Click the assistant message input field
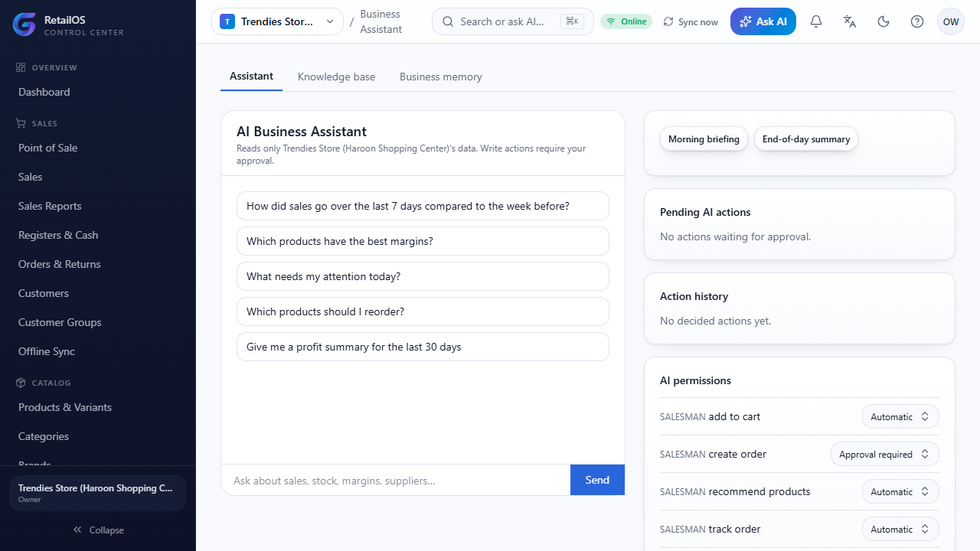The image size is (980, 551). tap(396, 480)
